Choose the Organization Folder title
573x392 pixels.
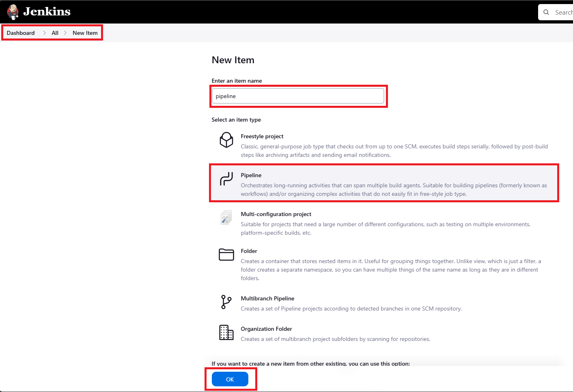pos(266,329)
